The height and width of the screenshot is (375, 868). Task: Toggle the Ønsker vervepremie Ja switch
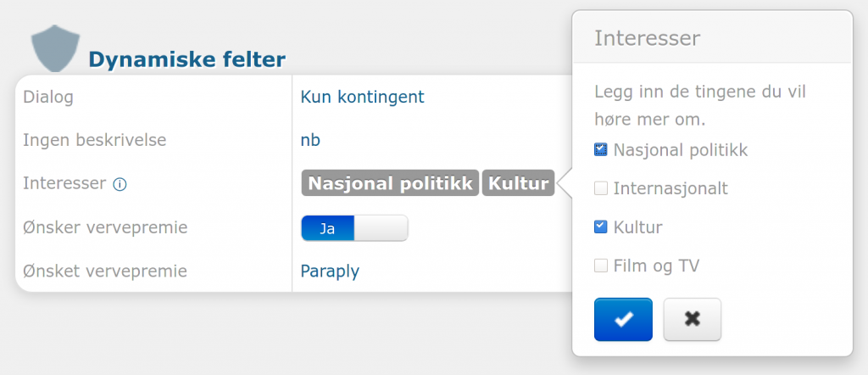[x=354, y=227]
